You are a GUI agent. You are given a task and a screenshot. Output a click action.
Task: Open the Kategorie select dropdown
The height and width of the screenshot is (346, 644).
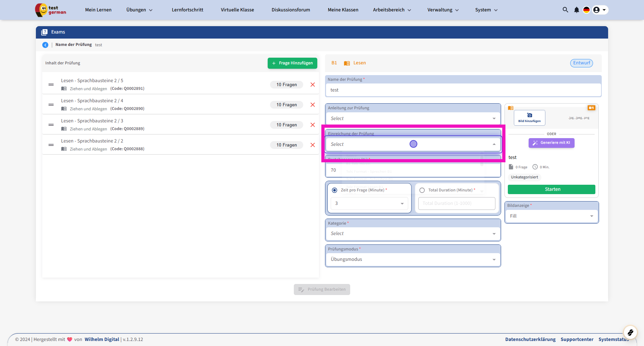click(x=413, y=233)
